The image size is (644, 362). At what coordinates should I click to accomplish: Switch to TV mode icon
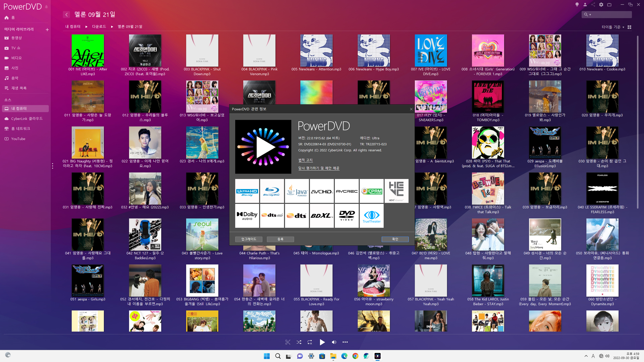click(x=609, y=5)
